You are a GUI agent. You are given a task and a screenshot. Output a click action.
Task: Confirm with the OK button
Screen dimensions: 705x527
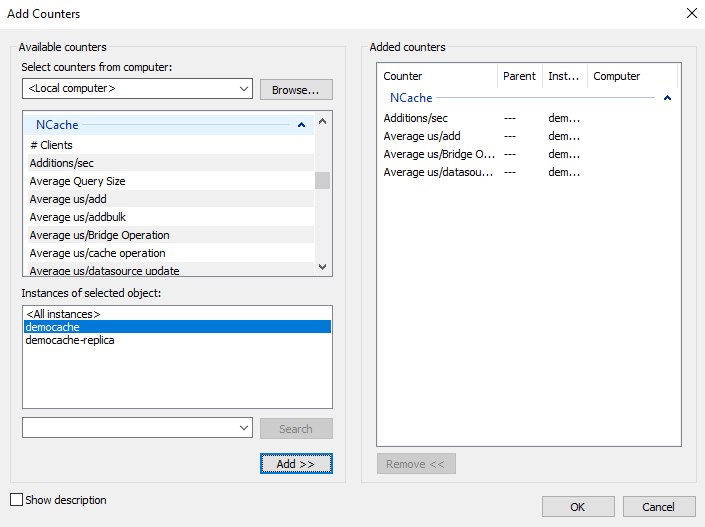click(x=578, y=507)
